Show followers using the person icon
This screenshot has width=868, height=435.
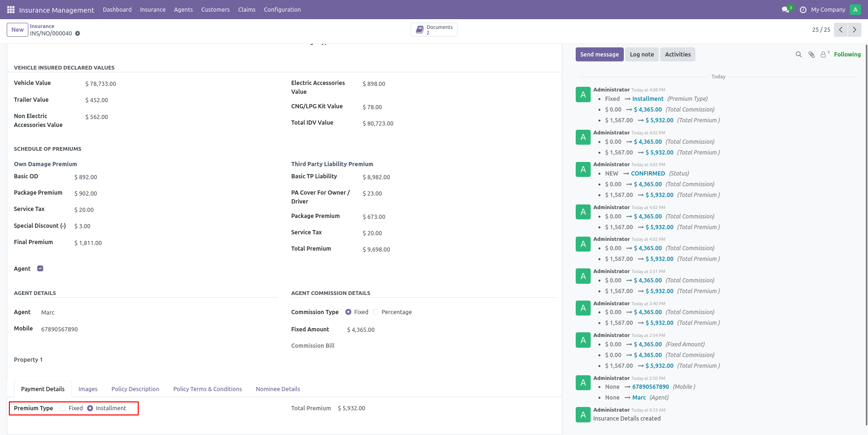(824, 55)
